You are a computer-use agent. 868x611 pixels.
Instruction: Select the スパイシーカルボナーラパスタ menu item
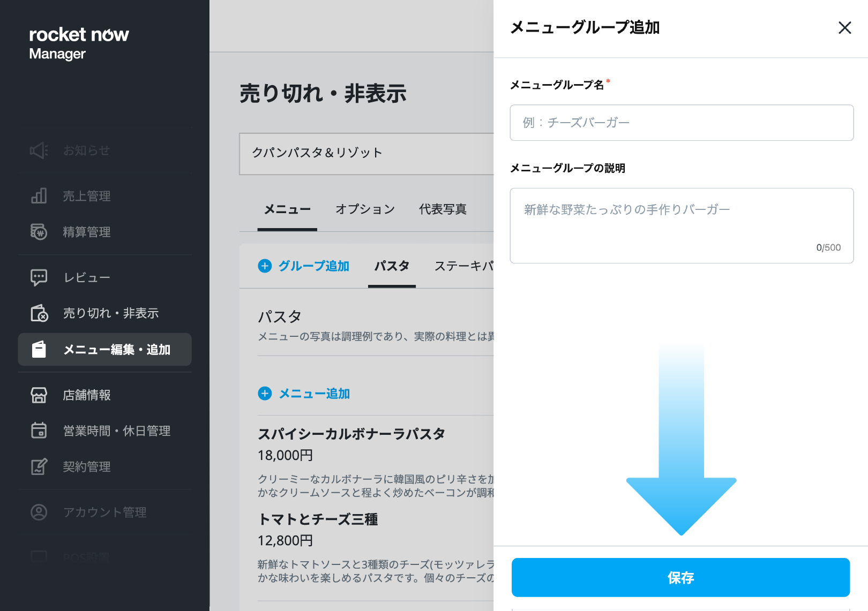tap(351, 434)
